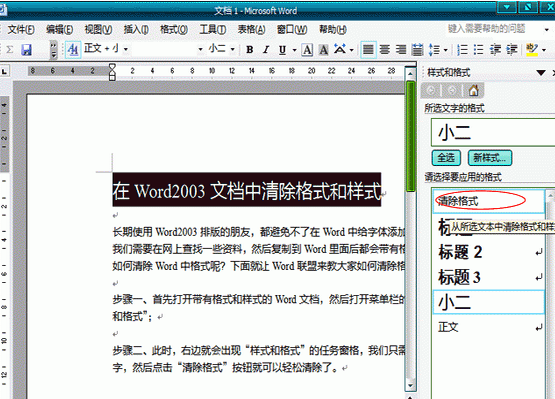Screen dimensions: 555x399
Task: Open the underline style dropdown arrow
Action: point(294,50)
